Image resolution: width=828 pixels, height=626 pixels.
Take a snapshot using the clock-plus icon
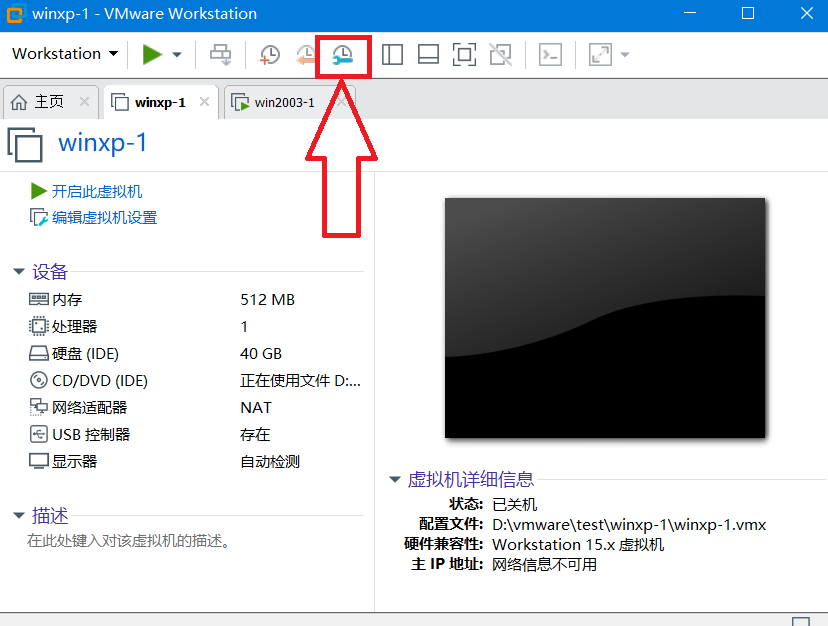(x=269, y=53)
